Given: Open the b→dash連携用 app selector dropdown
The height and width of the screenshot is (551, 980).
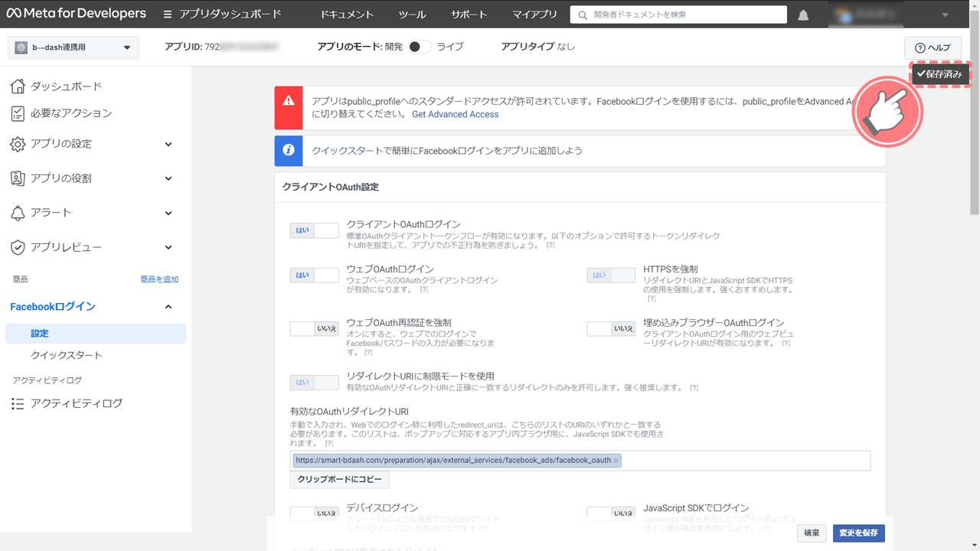Looking at the screenshot, I should click(73, 47).
